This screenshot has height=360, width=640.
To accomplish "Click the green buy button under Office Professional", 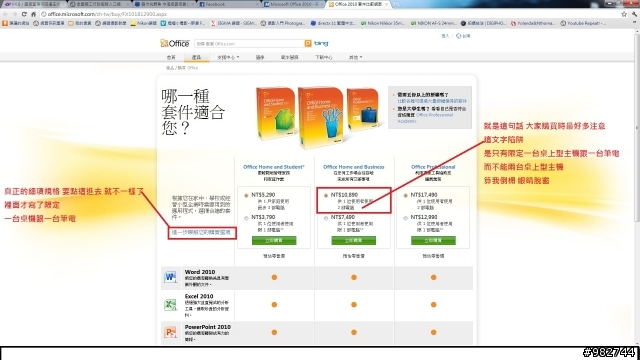I will [433, 240].
